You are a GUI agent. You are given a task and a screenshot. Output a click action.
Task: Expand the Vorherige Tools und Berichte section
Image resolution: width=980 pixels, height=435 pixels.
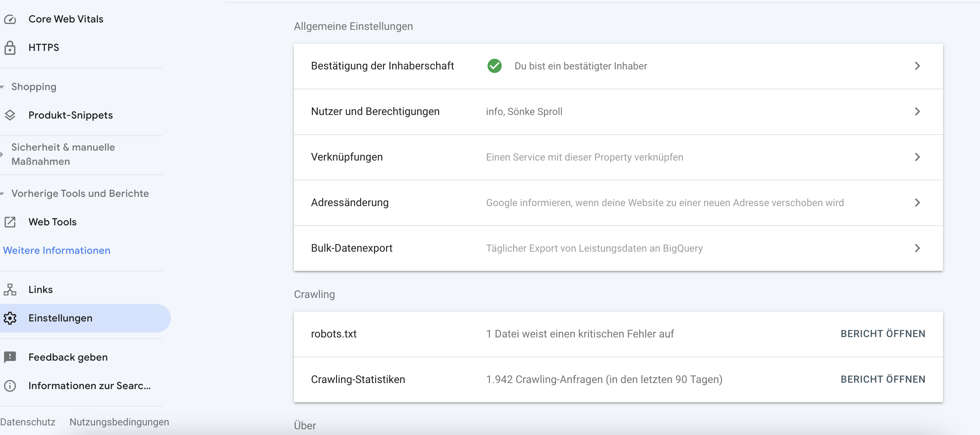pyautogui.click(x=80, y=193)
